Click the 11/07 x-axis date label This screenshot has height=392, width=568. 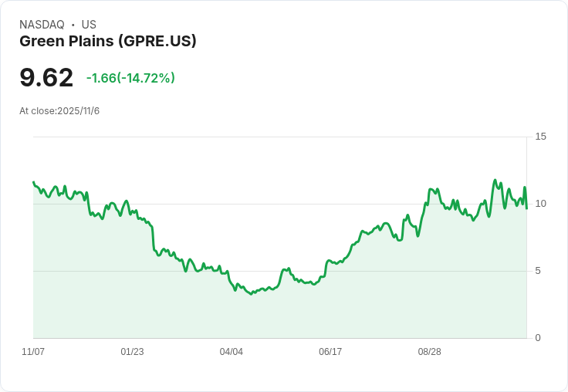pos(33,352)
